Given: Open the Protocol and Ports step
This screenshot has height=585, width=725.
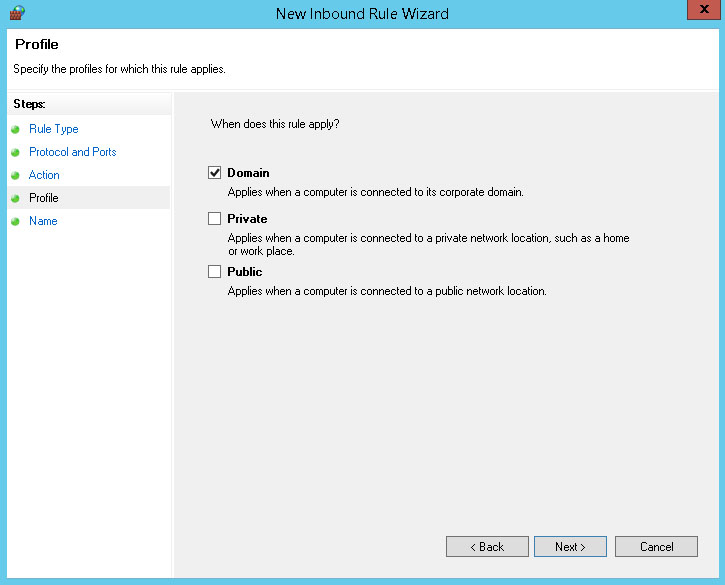Looking at the screenshot, I should [72, 152].
